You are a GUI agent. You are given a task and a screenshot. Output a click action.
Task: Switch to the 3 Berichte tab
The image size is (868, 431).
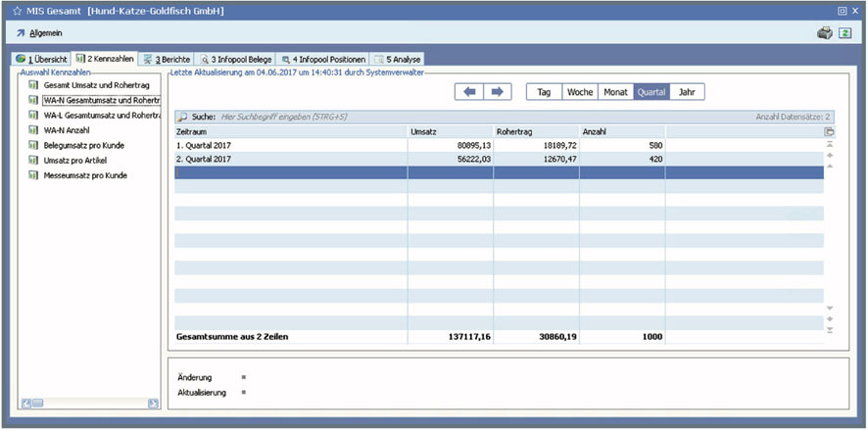pyautogui.click(x=167, y=59)
